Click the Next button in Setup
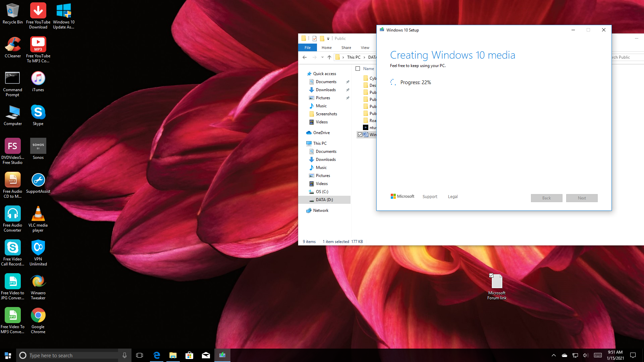The image size is (644, 362). point(582,198)
